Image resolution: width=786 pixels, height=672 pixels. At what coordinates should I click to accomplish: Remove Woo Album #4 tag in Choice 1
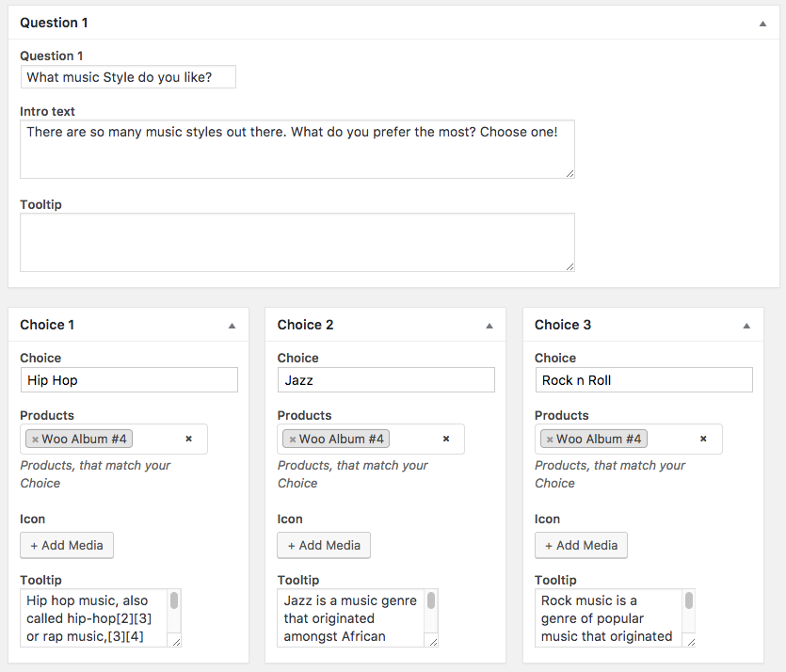pyautogui.click(x=36, y=440)
